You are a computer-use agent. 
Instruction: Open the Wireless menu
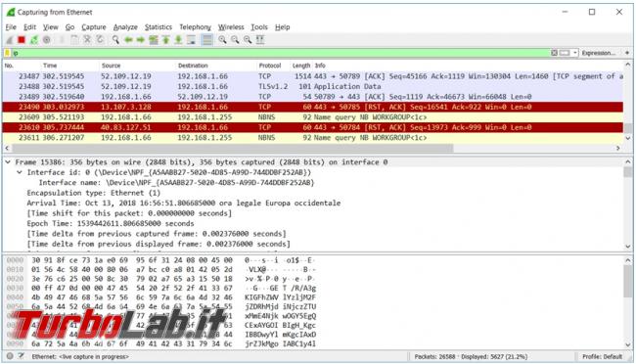click(231, 27)
